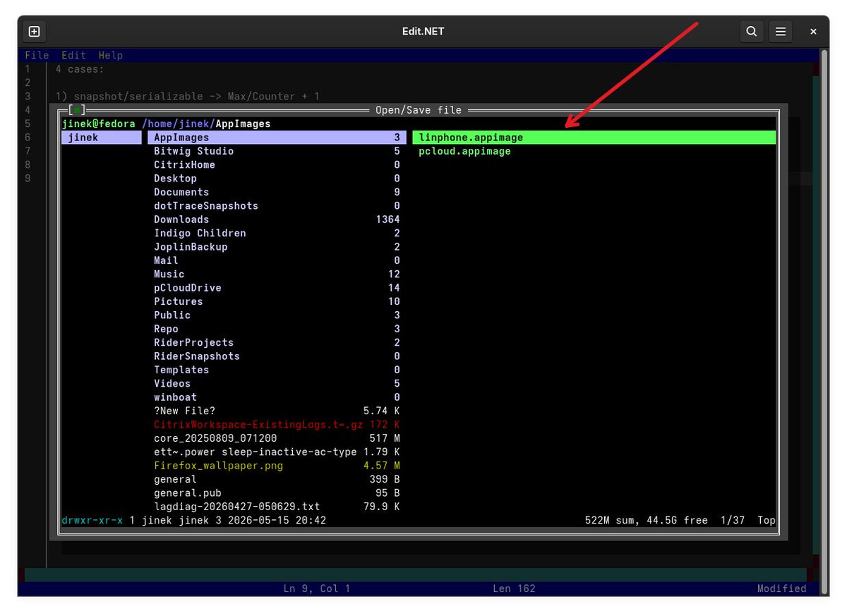Open the Help menu
Image resolution: width=847 pixels, height=616 pixels.
[110, 55]
